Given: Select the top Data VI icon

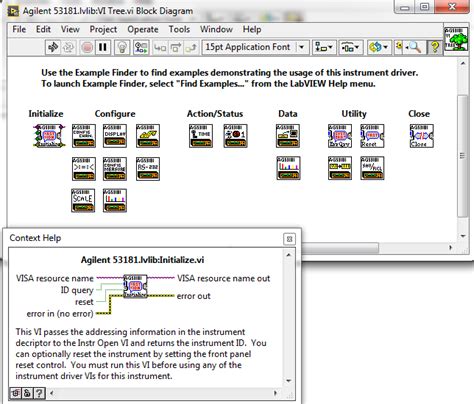Looking at the screenshot, I should click(288, 136).
